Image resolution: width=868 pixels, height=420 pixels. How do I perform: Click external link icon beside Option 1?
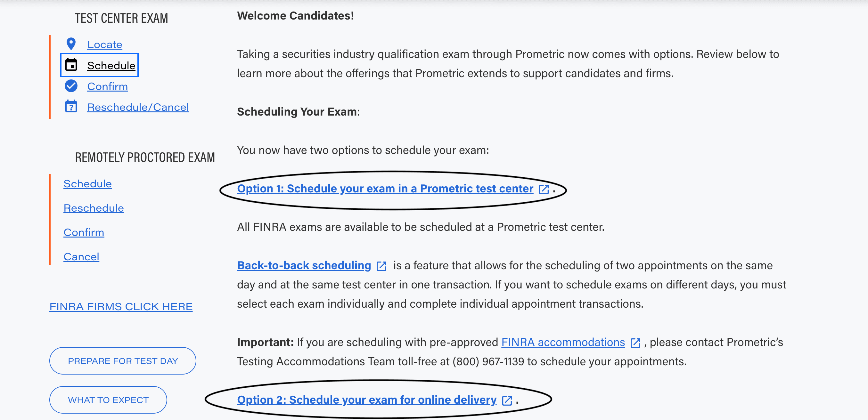tap(544, 189)
